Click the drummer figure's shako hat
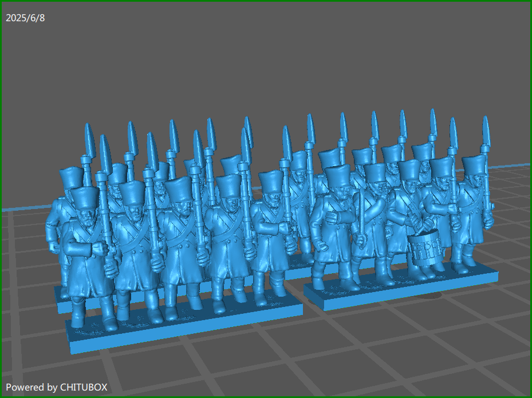This screenshot has height=398, width=532. tap(410, 171)
